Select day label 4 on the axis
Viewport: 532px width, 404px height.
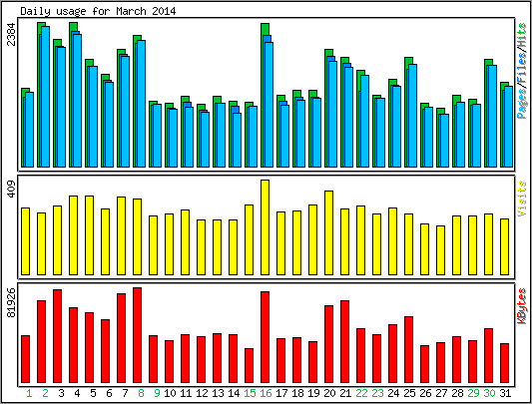77,393
